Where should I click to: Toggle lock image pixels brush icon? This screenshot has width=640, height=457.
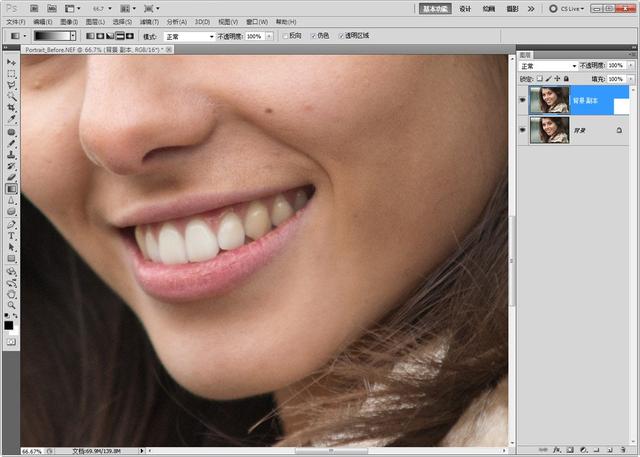(x=549, y=78)
